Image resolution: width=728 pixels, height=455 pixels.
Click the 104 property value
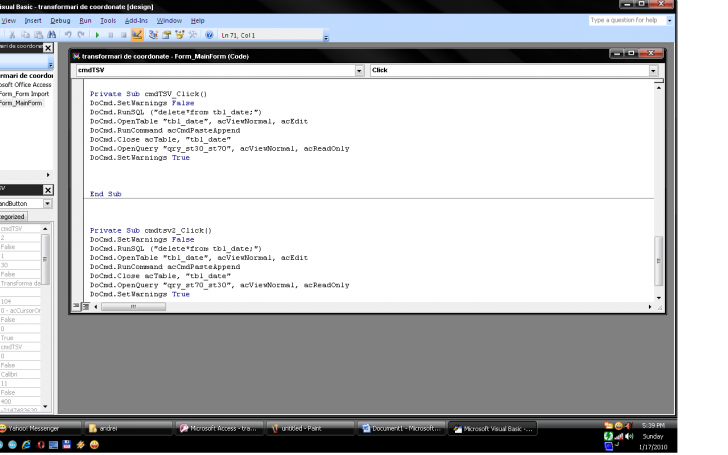pyautogui.click(x=20, y=301)
